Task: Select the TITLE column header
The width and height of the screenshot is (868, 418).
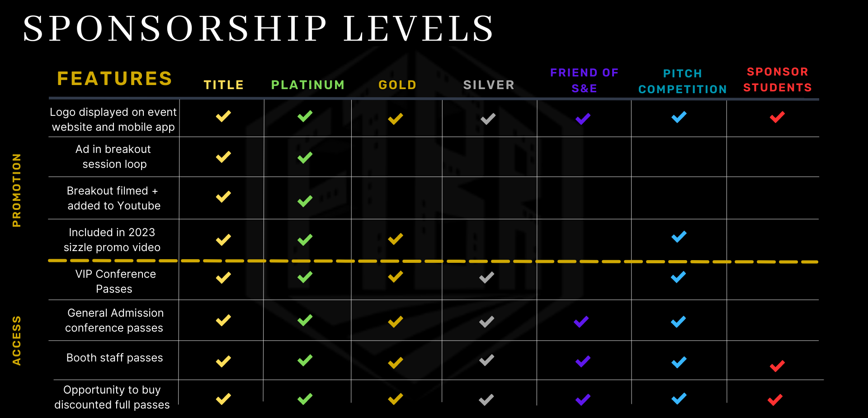Action: tap(224, 85)
